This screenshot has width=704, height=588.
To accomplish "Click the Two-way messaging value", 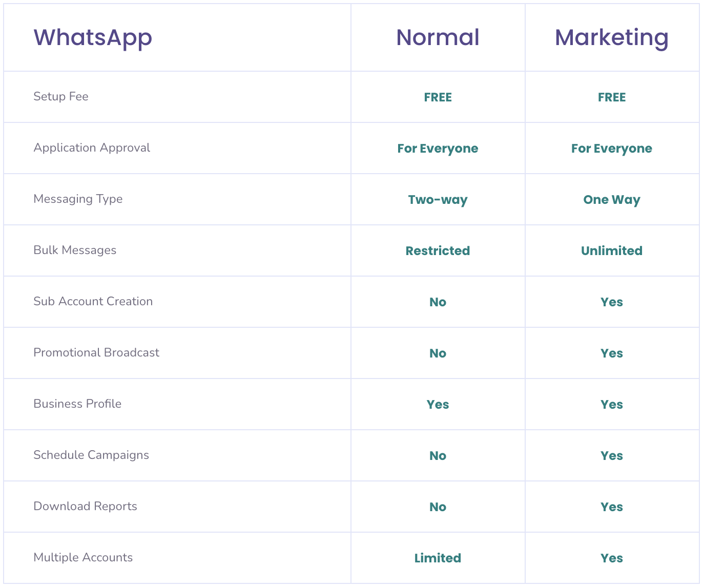I will (x=438, y=199).
